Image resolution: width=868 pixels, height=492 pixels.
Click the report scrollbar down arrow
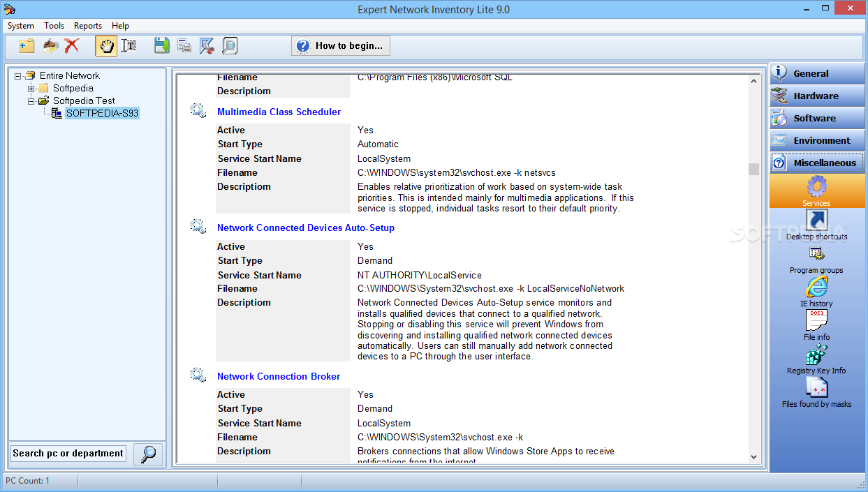(753, 456)
